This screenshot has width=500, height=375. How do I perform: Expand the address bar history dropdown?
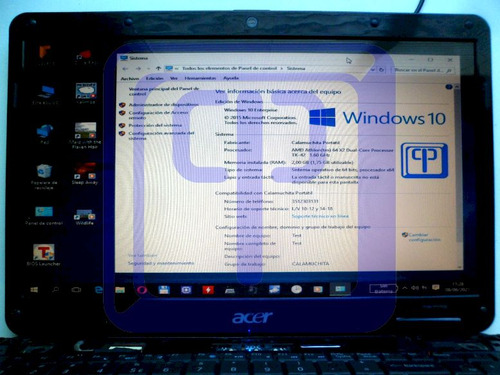click(x=373, y=70)
